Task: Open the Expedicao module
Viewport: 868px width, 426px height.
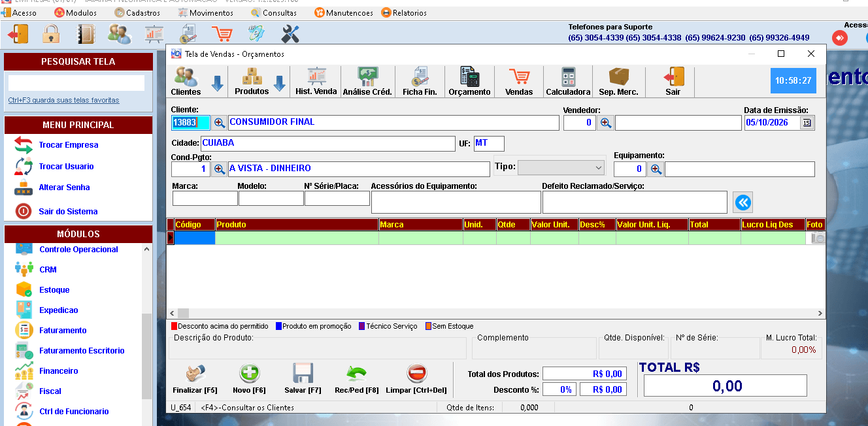Action: pos(59,310)
